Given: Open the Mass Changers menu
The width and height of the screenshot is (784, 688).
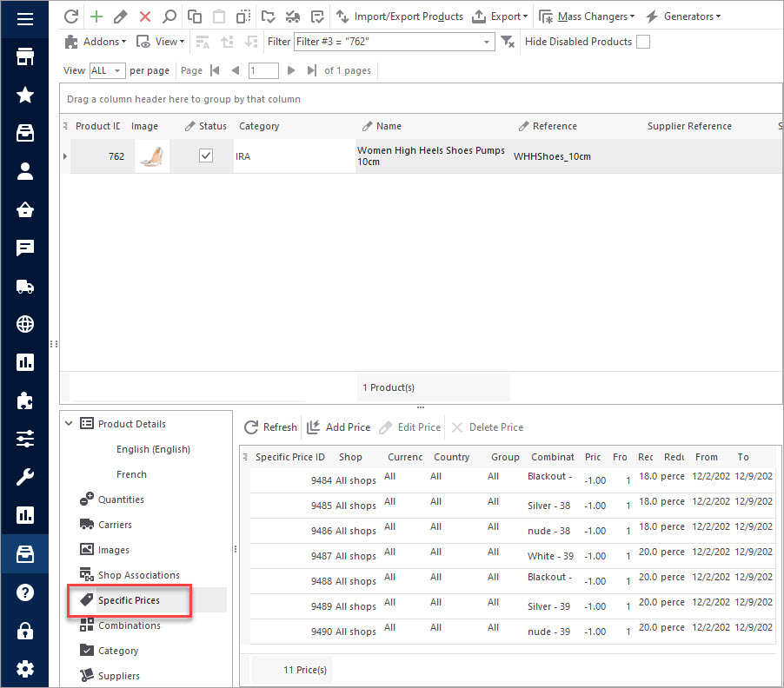Looking at the screenshot, I should click(x=587, y=17).
